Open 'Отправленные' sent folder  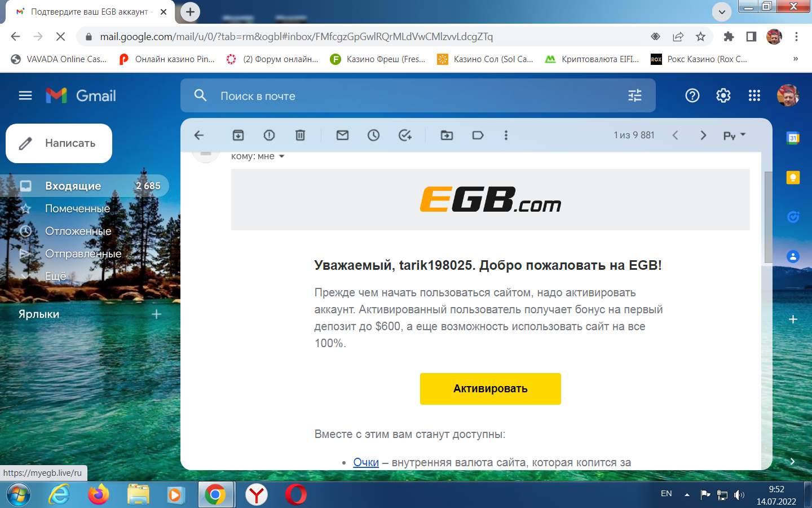coord(85,253)
